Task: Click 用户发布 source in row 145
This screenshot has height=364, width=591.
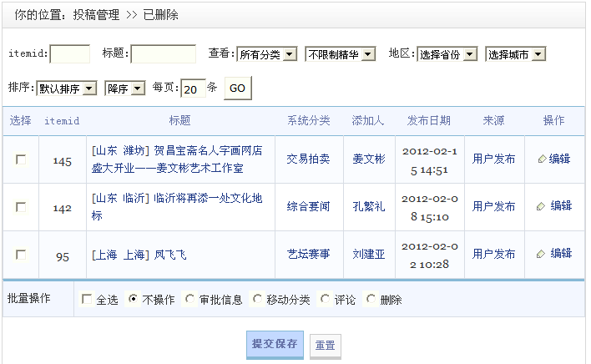Action: tap(494, 159)
